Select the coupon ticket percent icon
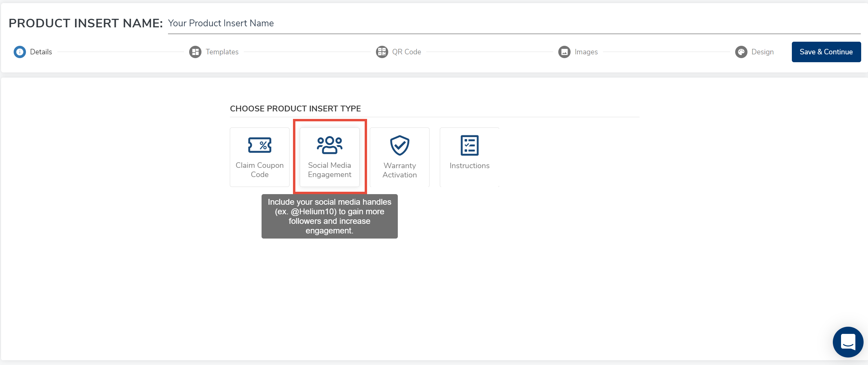The height and width of the screenshot is (365, 868). (x=260, y=145)
